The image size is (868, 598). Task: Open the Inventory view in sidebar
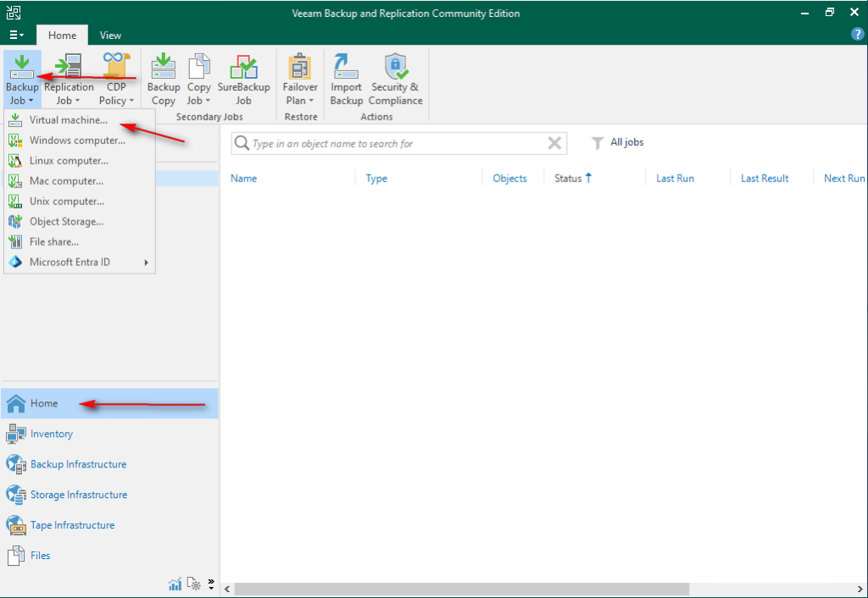click(x=52, y=434)
